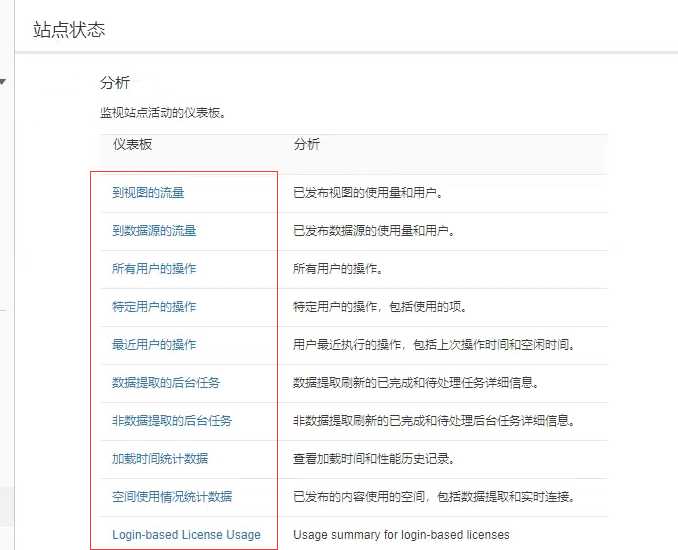Click description starting 用户最近执行的操作
The image size is (678, 550).
(435, 345)
